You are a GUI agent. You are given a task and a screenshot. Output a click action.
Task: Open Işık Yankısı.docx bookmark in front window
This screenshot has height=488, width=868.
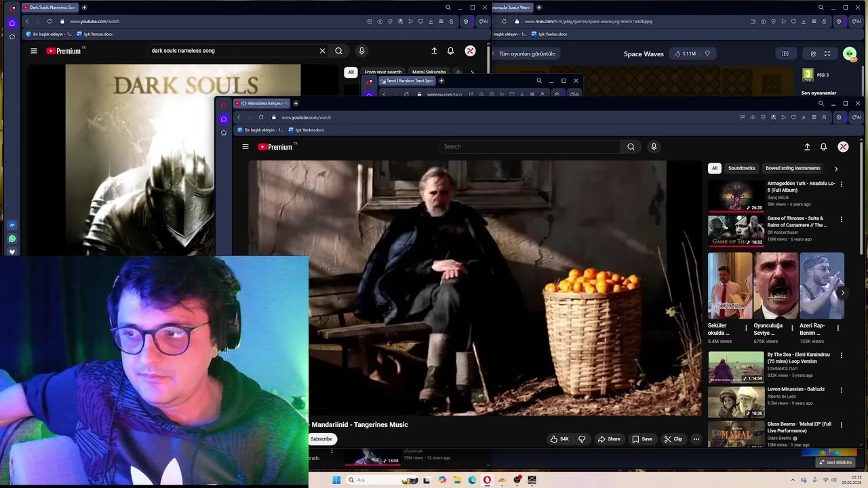point(307,130)
